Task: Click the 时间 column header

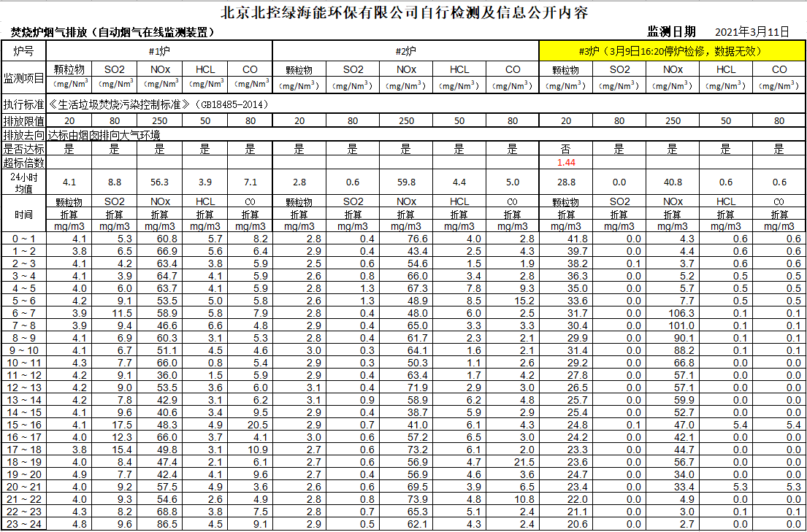Action: [23, 215]
